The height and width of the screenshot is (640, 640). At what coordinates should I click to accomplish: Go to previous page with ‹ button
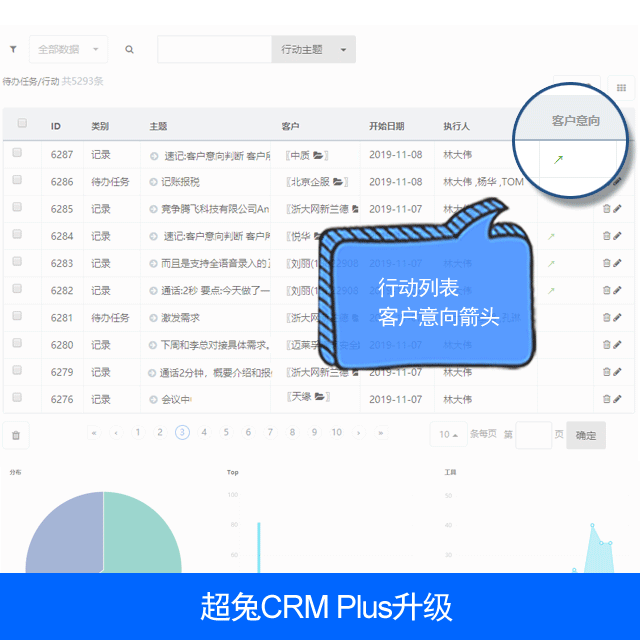pos(116,433)
